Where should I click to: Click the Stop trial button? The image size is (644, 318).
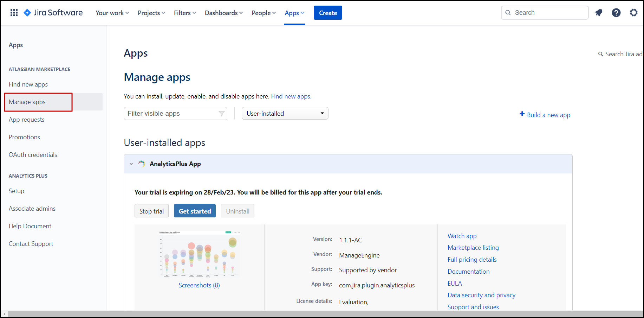[151, 211]
